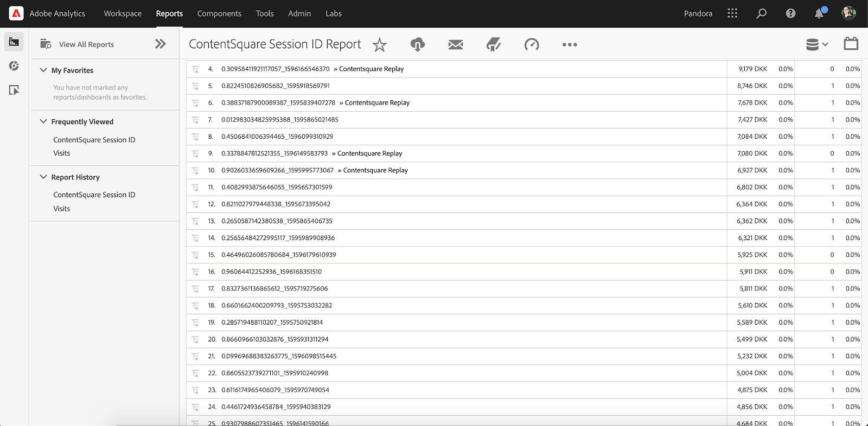Image resolution: width=868 pixels, height=426 pixels.
Task: Click the breakdown icon for row 7
Action: (x=195, y=119)
